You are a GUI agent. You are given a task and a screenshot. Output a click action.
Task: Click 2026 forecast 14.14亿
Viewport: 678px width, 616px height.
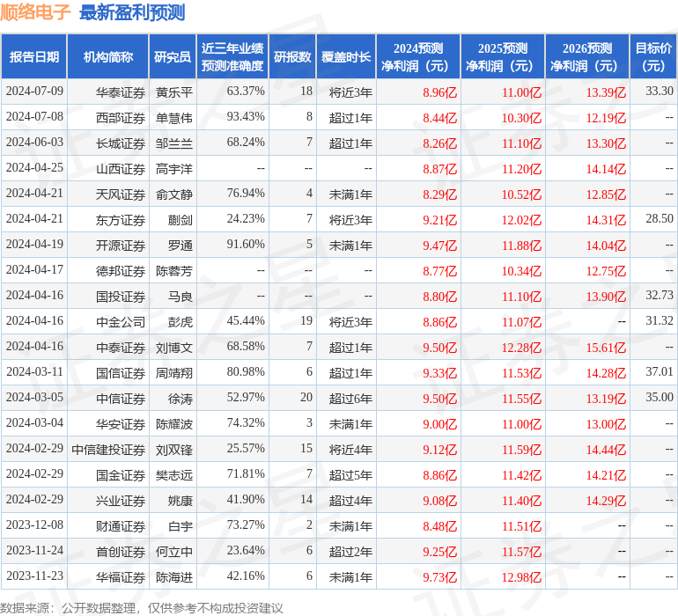(606, 169)
